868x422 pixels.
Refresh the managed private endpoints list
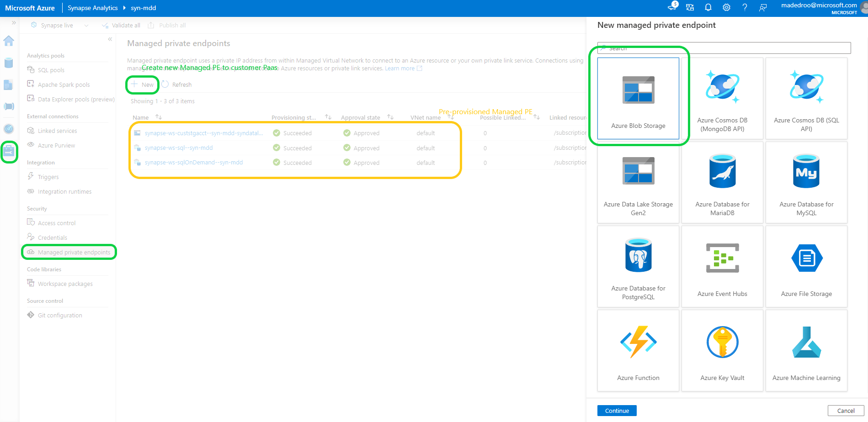click(177, 84)
